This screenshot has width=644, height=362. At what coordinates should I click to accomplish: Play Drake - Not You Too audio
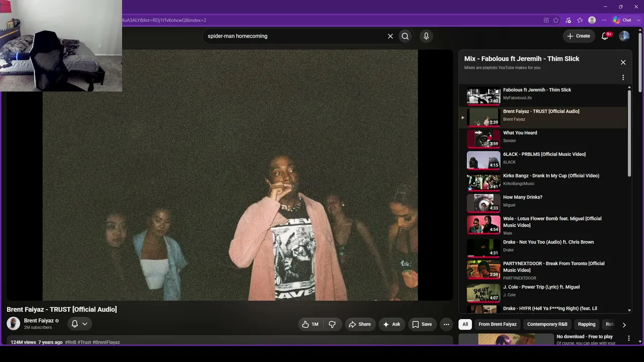pos(543,248)
